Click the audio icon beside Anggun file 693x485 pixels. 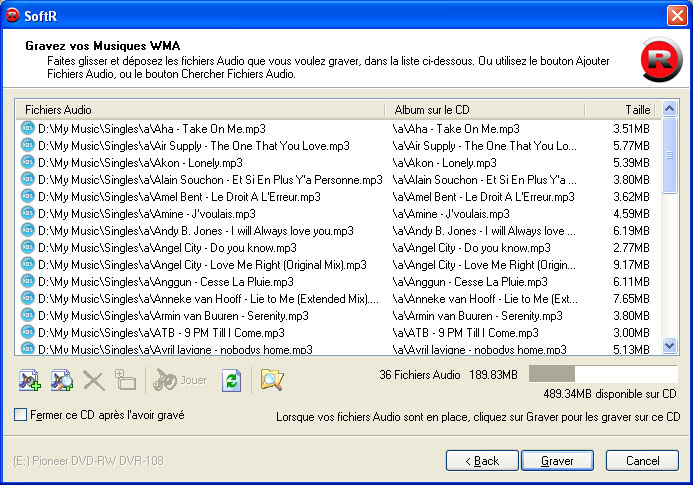(x=27, y=281)
